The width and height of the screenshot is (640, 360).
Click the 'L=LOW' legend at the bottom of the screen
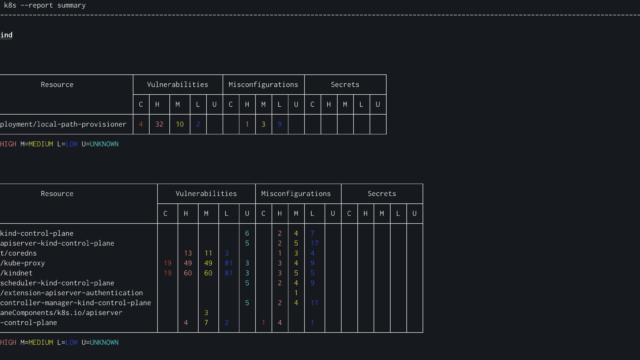tap(67, 342)
